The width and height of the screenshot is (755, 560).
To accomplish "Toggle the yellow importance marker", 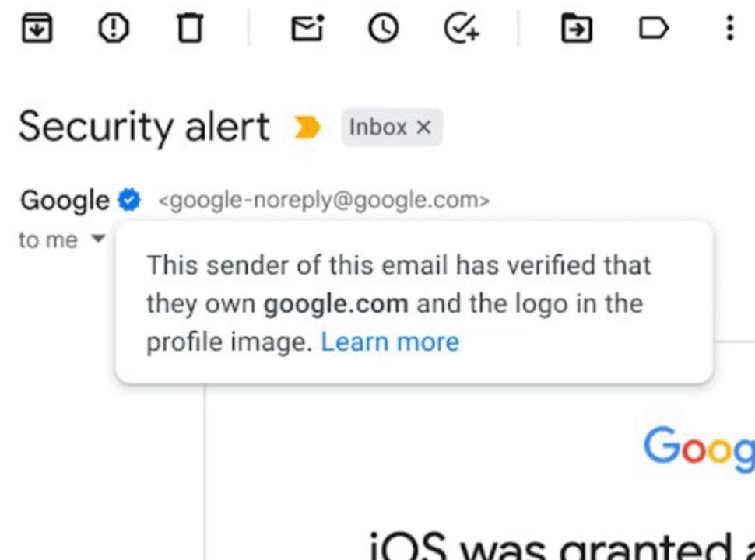I will tap(307, 127).
